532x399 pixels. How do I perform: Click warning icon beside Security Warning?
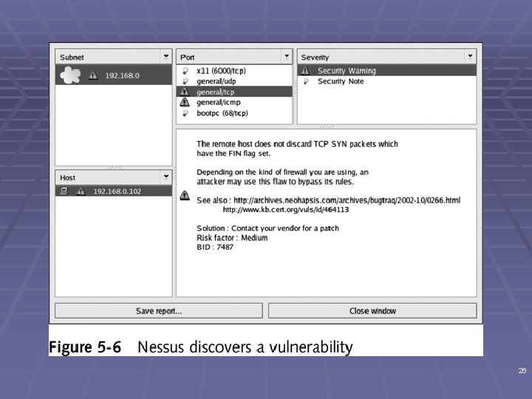pos(305,70)
